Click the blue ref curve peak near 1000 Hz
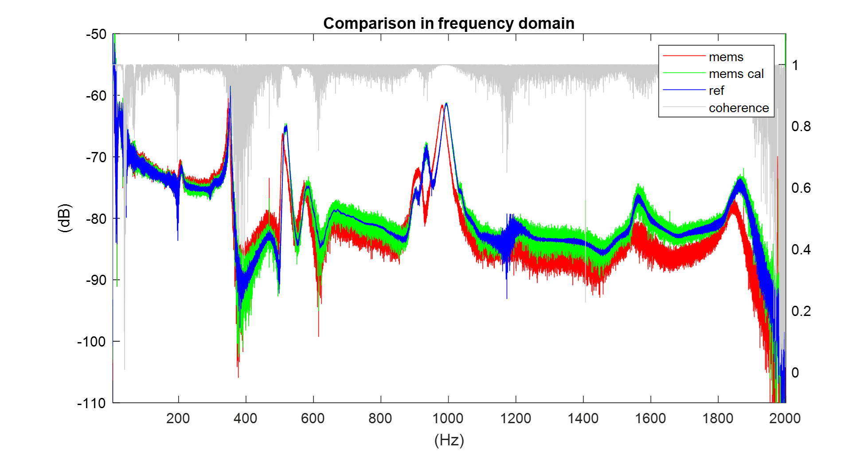868x452 pixels. (446, 104)
